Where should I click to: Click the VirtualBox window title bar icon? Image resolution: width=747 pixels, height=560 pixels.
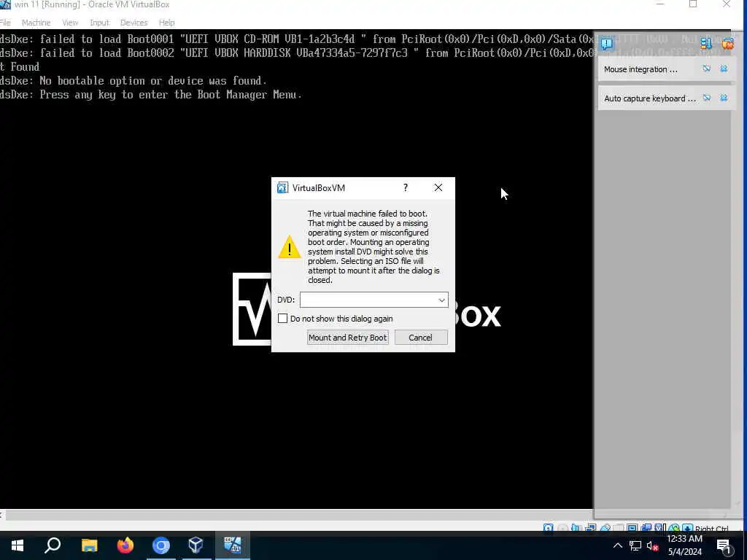(5, 4)
